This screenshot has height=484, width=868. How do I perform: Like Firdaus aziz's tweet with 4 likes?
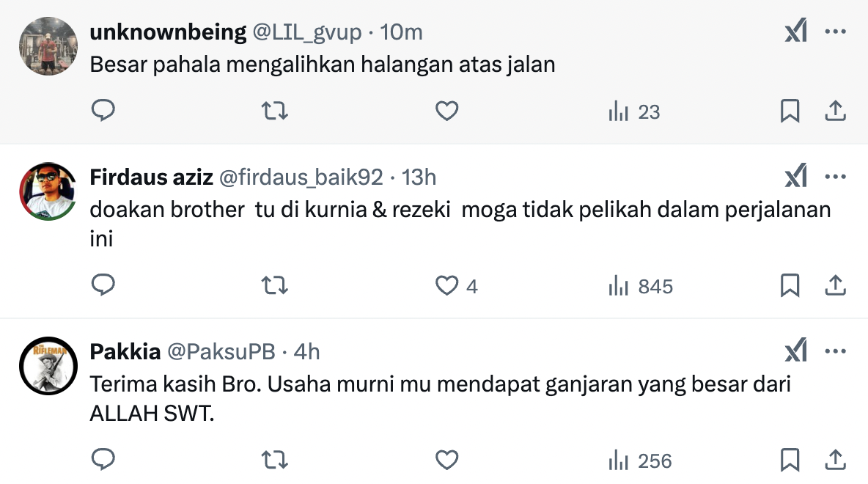pyautogui.click(x=446, y=285)
